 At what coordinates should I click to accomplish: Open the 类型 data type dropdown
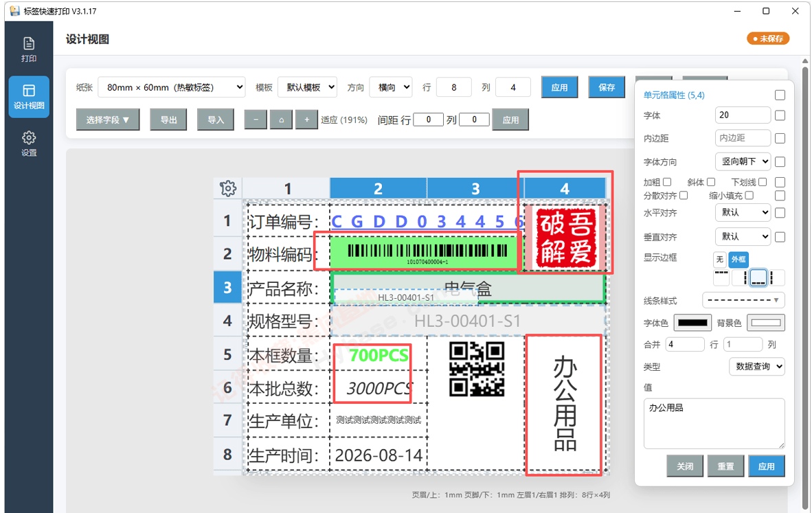[x=756, y=367]
